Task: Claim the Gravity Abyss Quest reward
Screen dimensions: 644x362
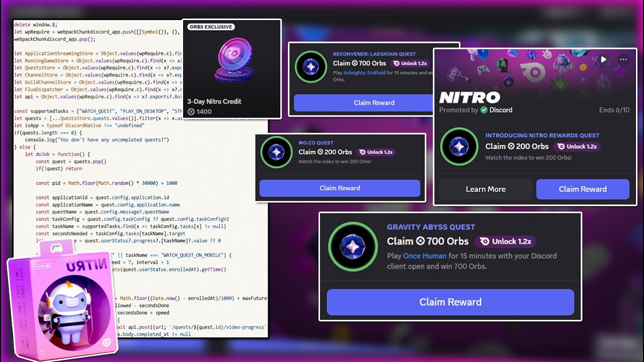Action: tap(450, 302)
